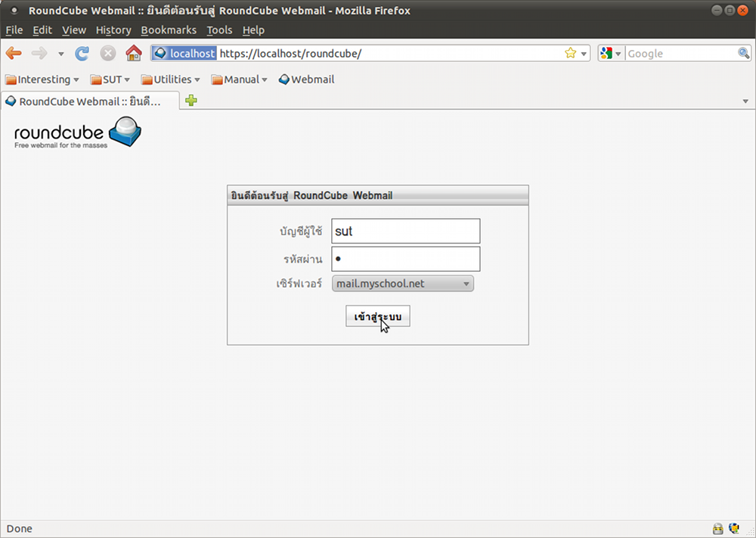Reload the page with the Refresh icon
This screenshot has height=538, width=756.
(82, 53)
